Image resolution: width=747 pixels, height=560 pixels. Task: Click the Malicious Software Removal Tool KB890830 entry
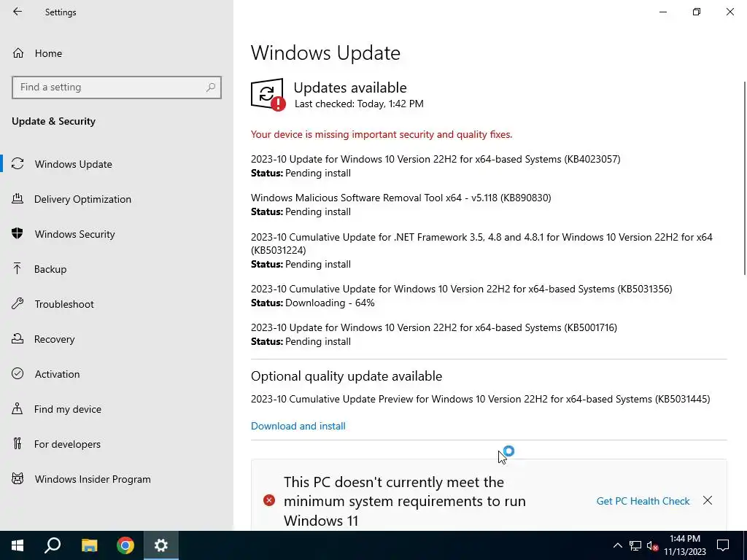[401, 198]
